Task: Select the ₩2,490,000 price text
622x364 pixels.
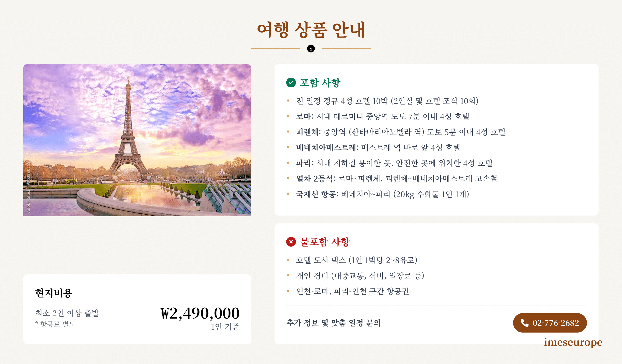Action: 200,313
